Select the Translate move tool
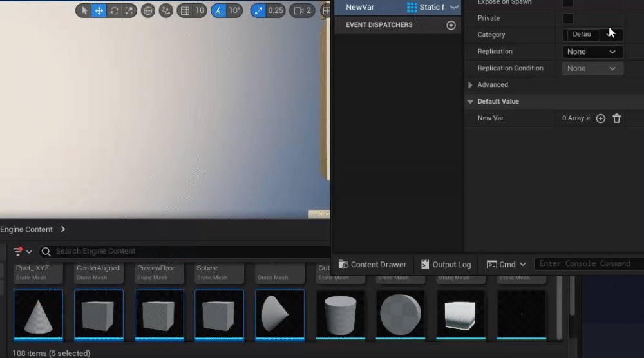Image resolution: width=644 pixels, height=358 pixels. [99, 11]
